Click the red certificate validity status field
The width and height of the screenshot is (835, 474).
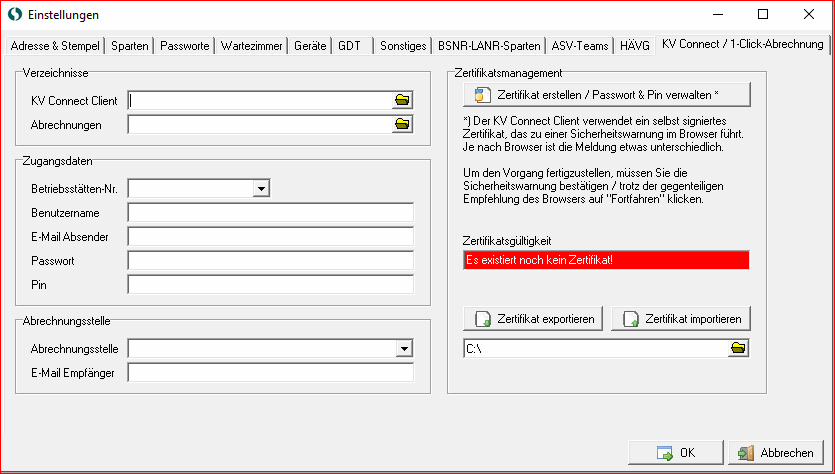(606, 260)
